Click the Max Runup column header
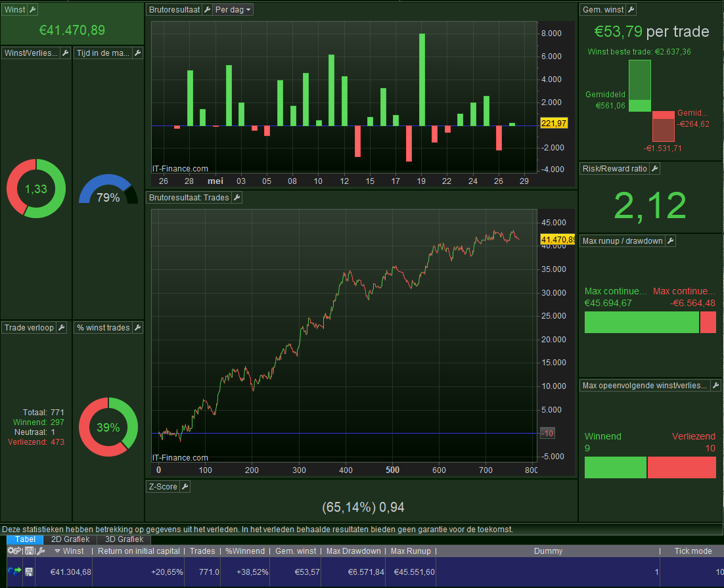724x588 pixels. [x=411, y=551]
